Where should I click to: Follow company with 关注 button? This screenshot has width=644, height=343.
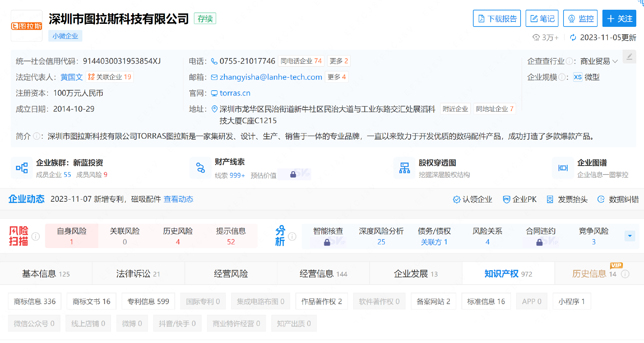(x=619, y=18)
